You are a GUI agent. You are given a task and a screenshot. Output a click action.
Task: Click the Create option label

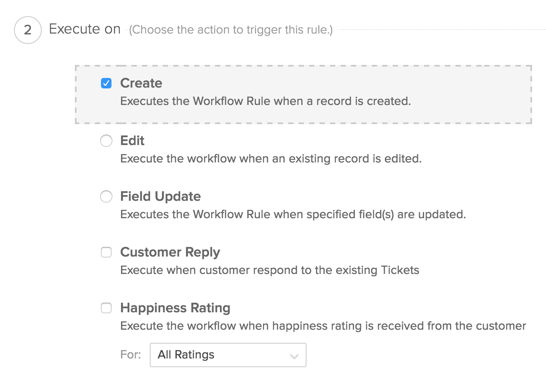pyautogui.click(x=141, y=83)
